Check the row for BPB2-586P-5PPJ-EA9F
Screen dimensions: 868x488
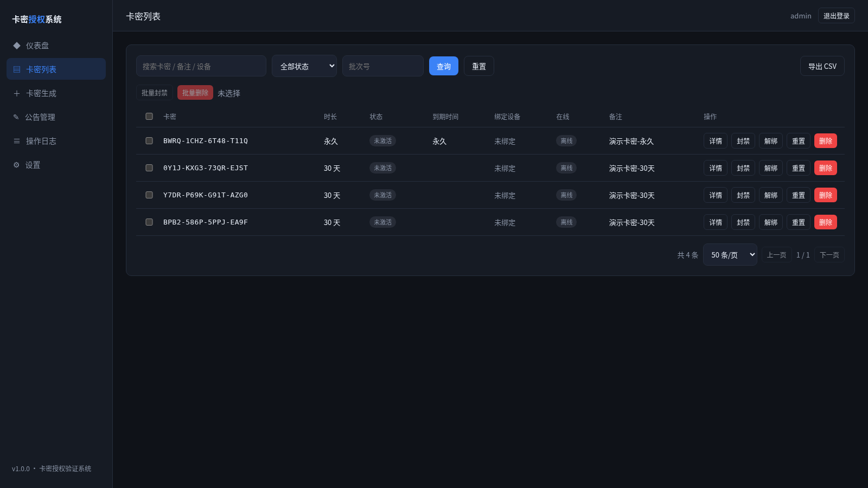(149, 222)
